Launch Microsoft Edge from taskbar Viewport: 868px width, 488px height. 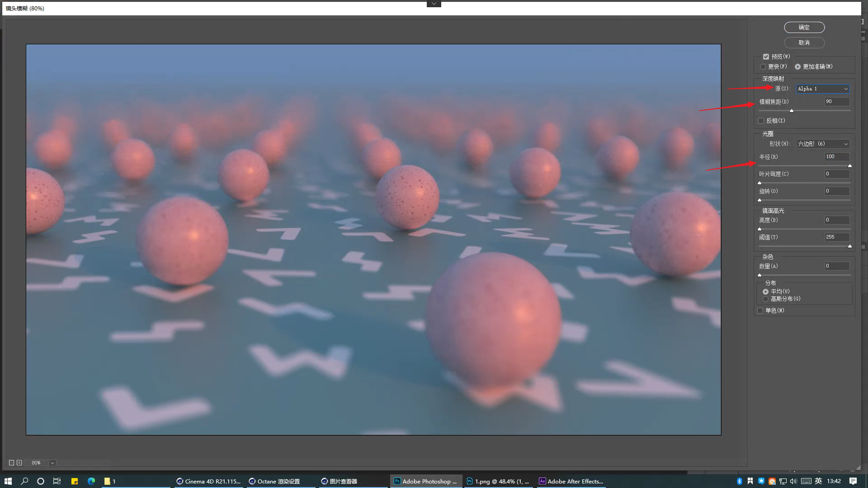pyautogui.click(x=91, y=481)
